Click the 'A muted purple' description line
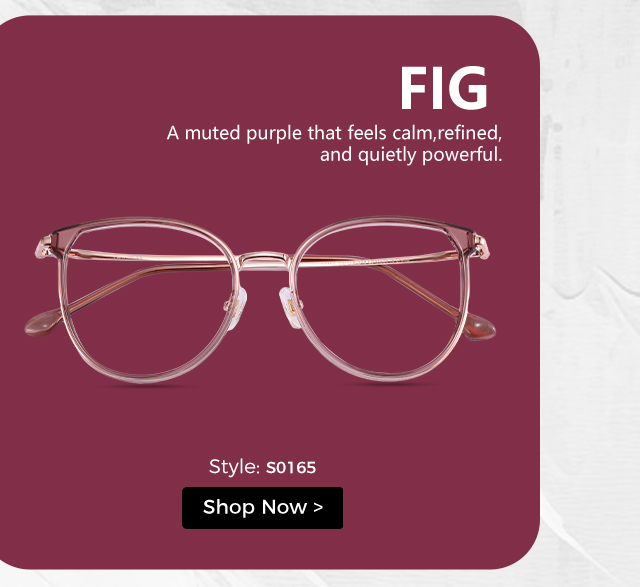Image resolution: width=640 pixels, height=587 pixels. tap(334, 133)
